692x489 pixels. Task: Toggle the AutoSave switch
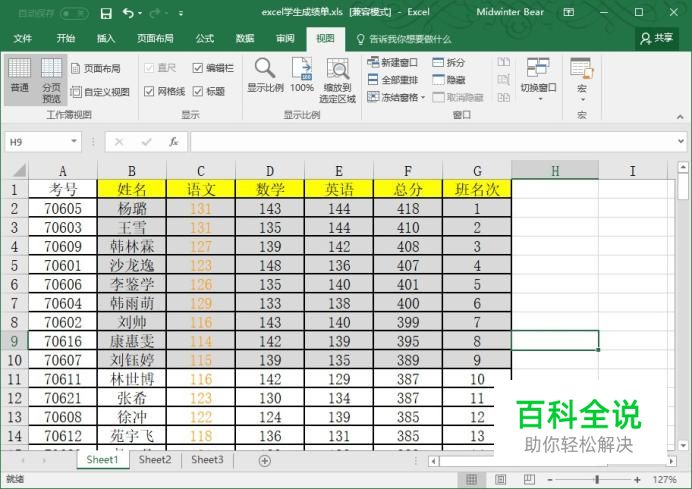74,13
